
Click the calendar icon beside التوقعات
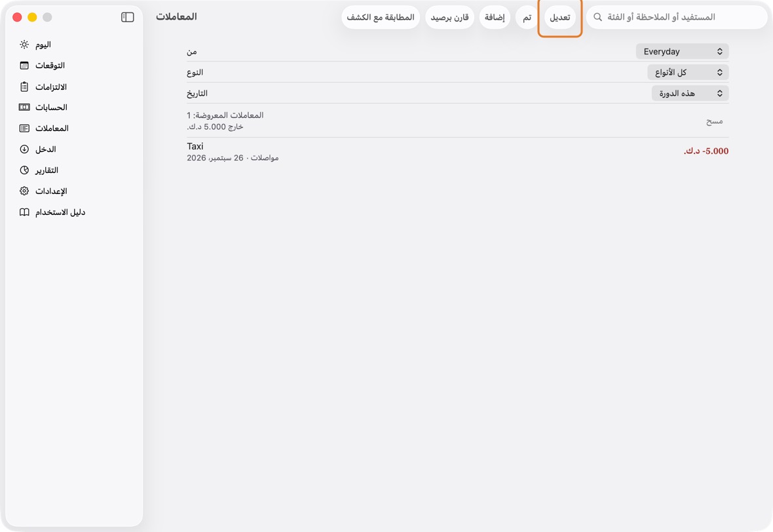[x=24, y=66]
